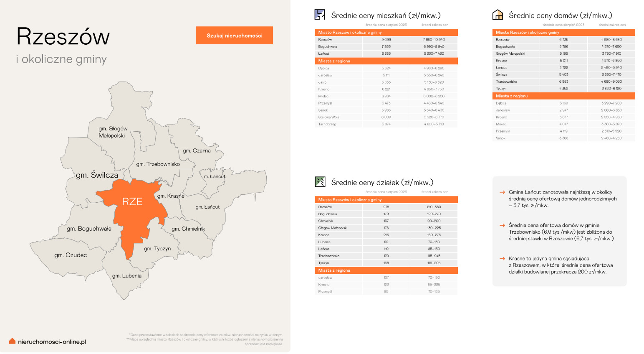Click the orange house logo icon
Viewport: 644px width, 354px height.
[x=12, y=341]
